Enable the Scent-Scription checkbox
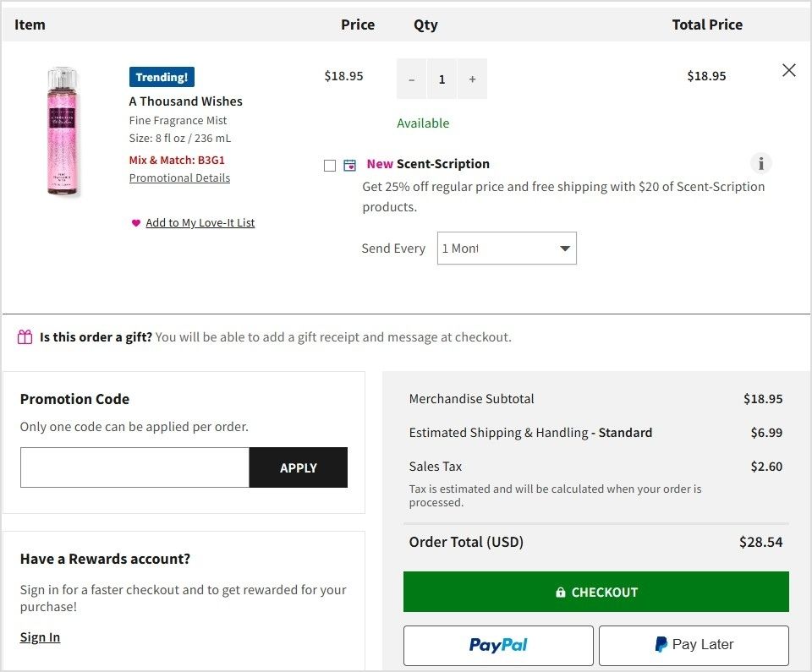812x672 pixels. point(330,166)
